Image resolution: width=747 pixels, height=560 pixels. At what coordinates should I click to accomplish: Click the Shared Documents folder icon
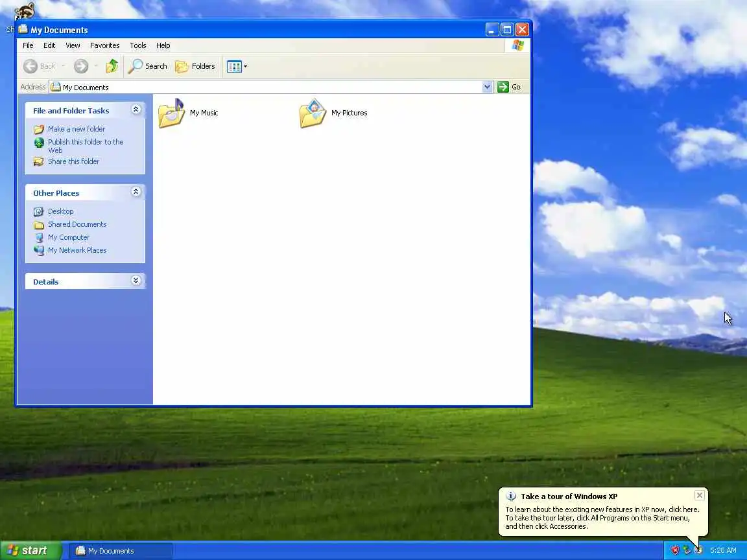click(39, 225)
